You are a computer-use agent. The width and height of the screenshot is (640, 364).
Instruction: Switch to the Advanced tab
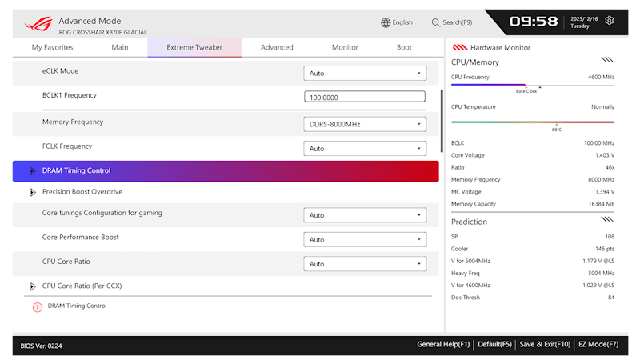pyautogui.click(x=277, y=47)
